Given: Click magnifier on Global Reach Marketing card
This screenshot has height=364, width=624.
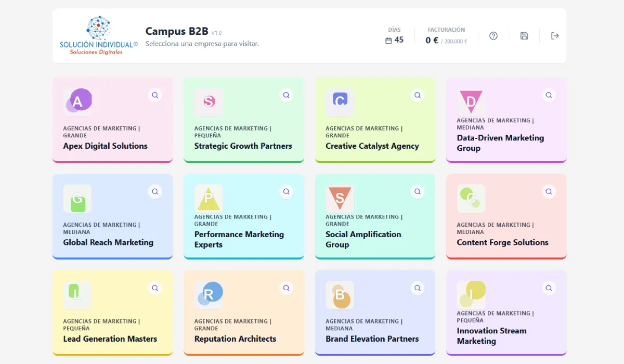Looking at the screenshot, I should point(155,191).
